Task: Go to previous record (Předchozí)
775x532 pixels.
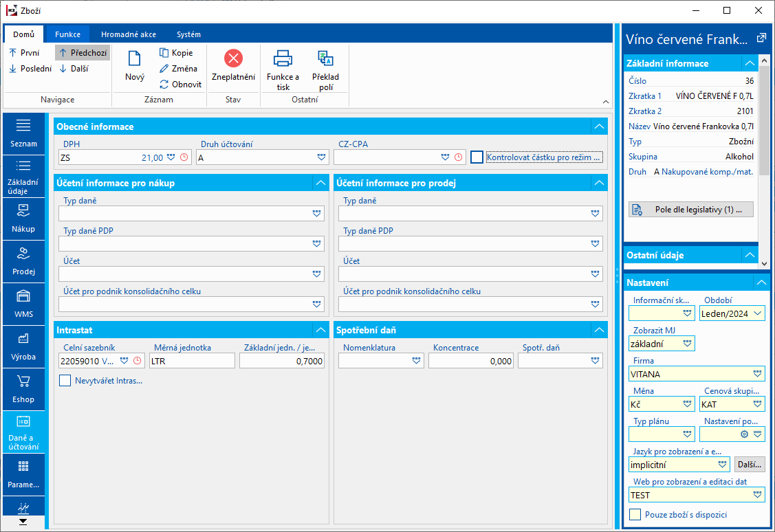Action: (x=83, y=52)
